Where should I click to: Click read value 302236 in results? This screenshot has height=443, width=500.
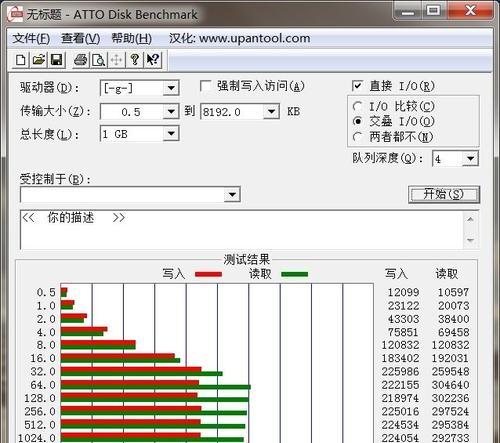click(x=450, y=398)
